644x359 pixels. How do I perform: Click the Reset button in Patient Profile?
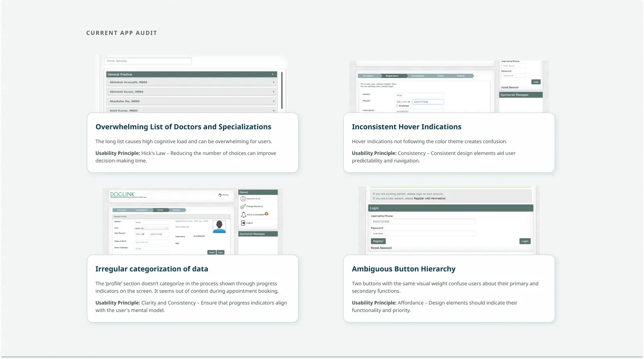212,252
